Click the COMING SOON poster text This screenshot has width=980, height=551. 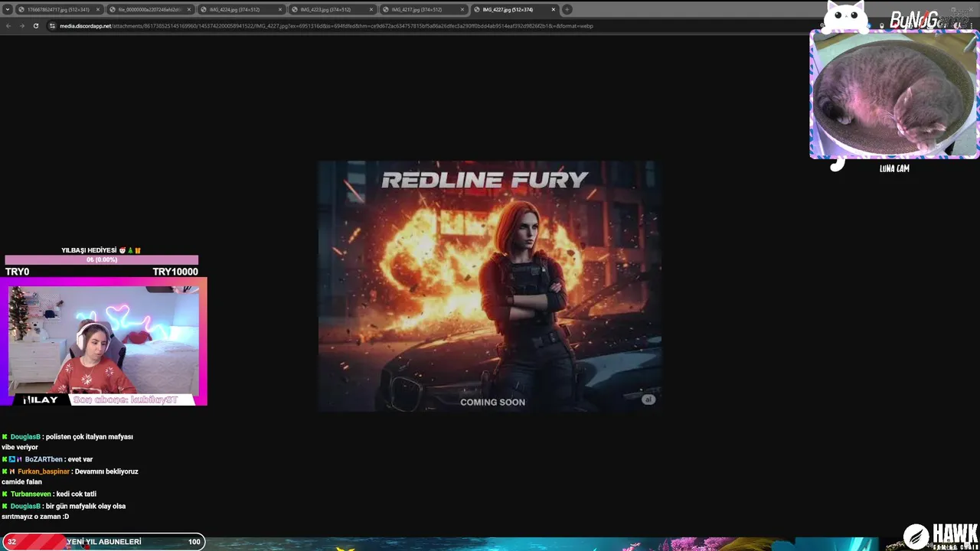tap(492, 402)
